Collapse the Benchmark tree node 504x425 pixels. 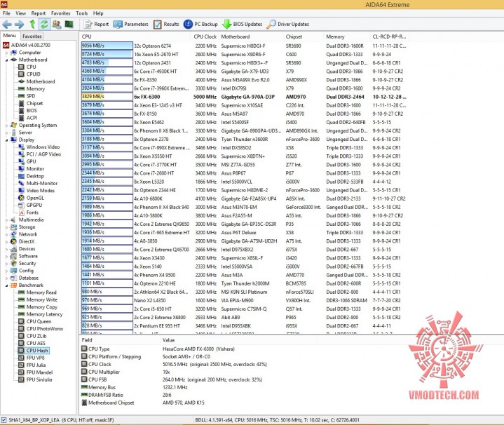6,285
